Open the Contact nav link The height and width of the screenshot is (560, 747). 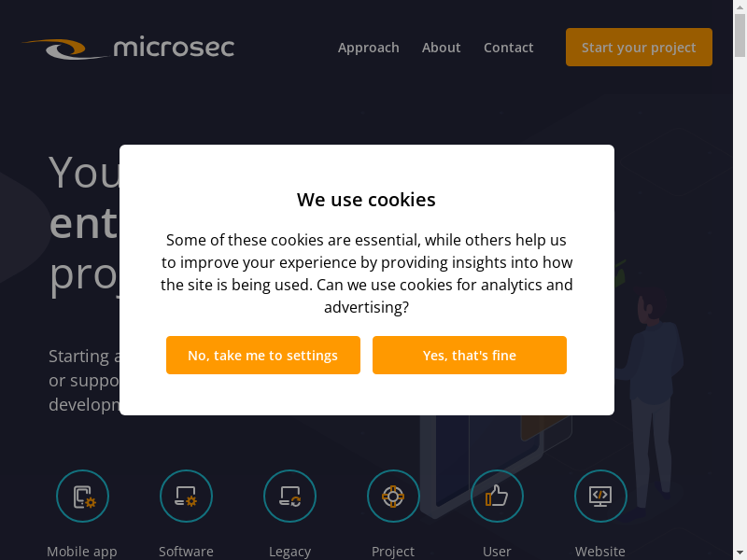point(509,48)
